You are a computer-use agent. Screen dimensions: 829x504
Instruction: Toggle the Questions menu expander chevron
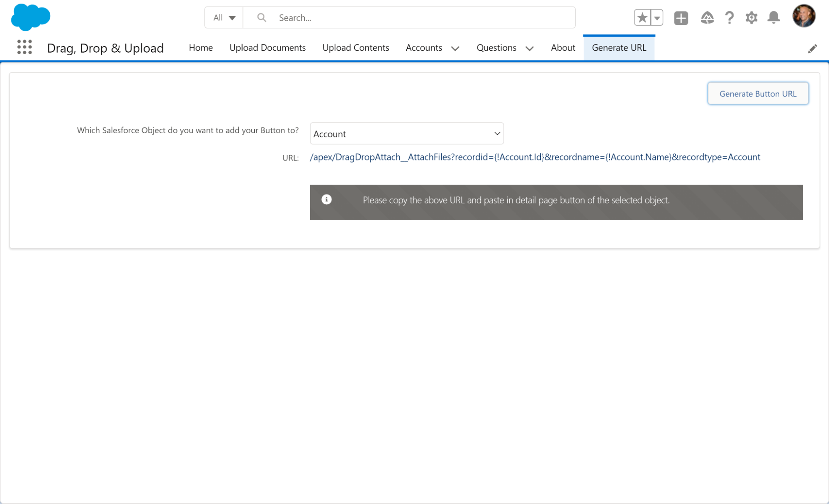[528, 48]
